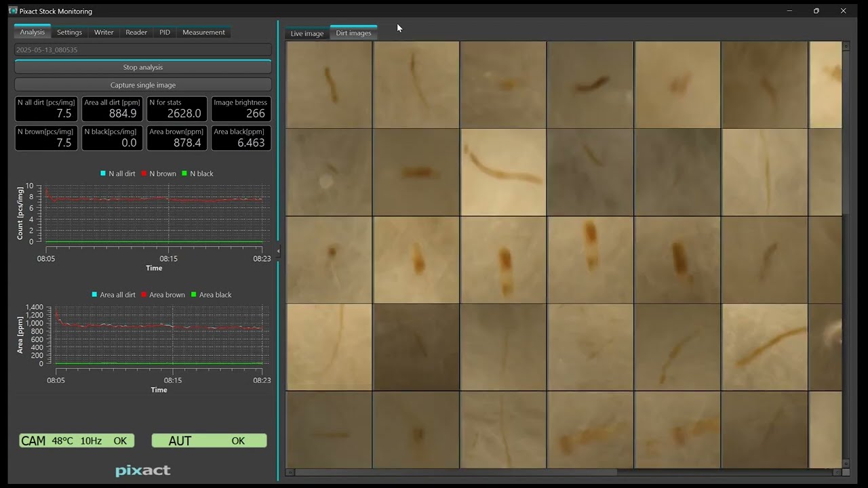This screenshot has height=488, width=868.
Task: Click the Image brightness value box
Action: coord(241,108)
